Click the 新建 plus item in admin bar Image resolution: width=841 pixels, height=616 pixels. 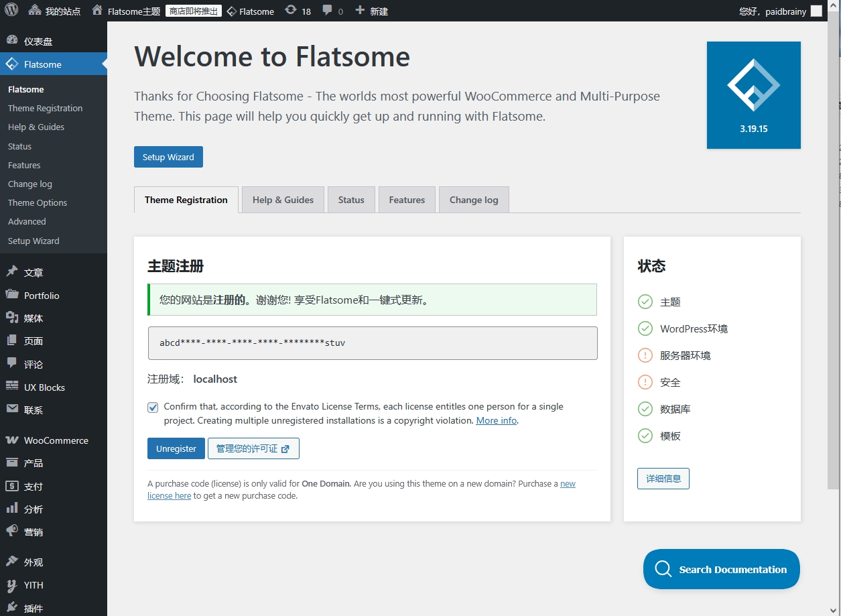pyautogui.click(x=371, y=11)
